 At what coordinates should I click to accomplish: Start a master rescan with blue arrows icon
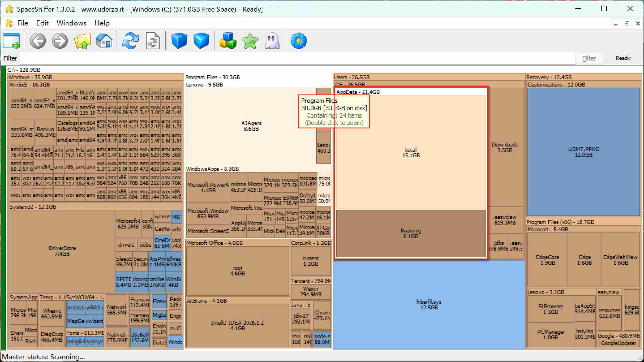click(x=130, y=41)
